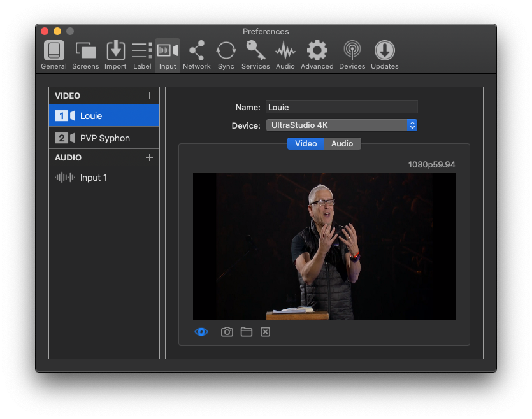Open the Label preferences pane
This screenshot has height=419, width=532.
[x=142, y=55]
